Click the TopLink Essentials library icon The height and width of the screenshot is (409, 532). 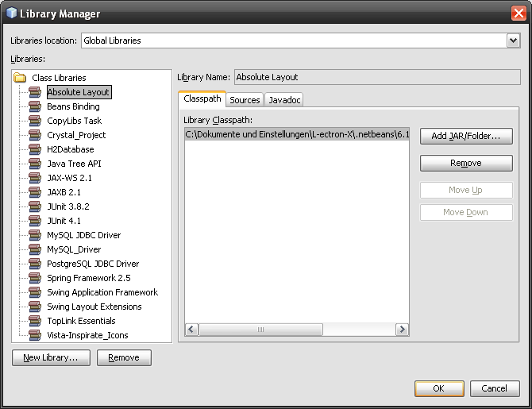pyautogui.click(x=35, y=321)
